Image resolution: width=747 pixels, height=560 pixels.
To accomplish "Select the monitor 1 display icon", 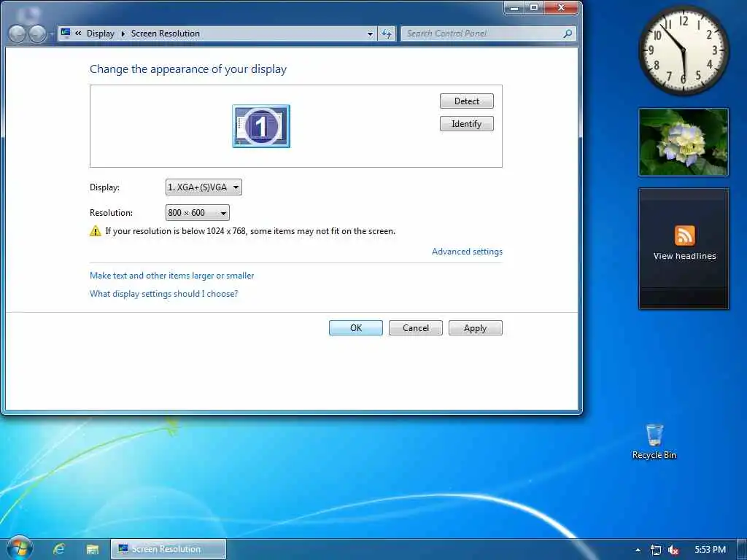I will point(261,126).
